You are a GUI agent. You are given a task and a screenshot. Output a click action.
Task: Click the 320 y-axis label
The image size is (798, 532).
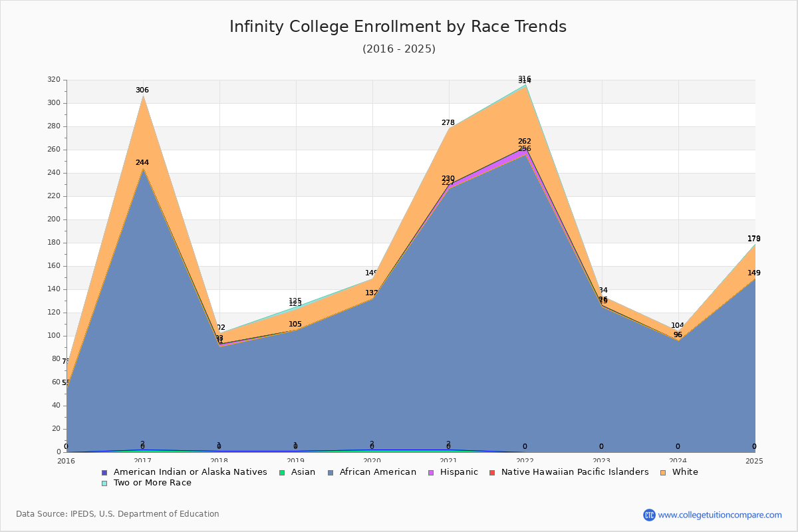54,80
